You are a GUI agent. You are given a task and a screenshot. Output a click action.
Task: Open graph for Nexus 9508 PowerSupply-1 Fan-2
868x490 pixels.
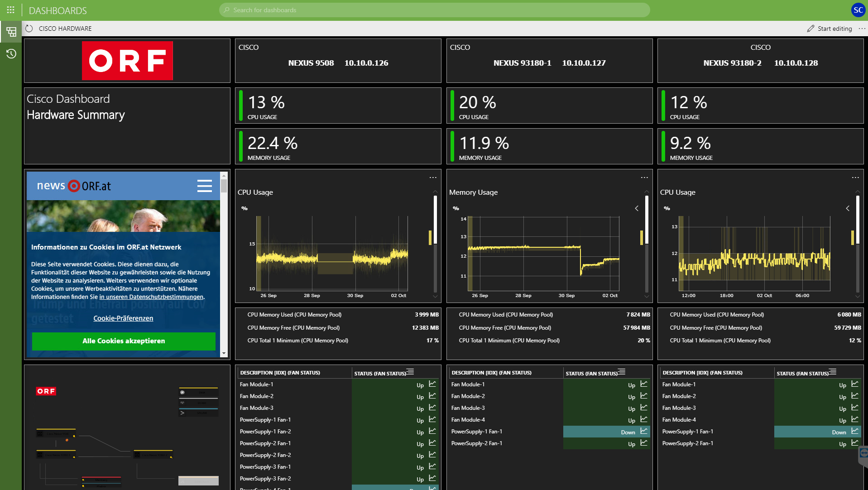pos(432,431)
